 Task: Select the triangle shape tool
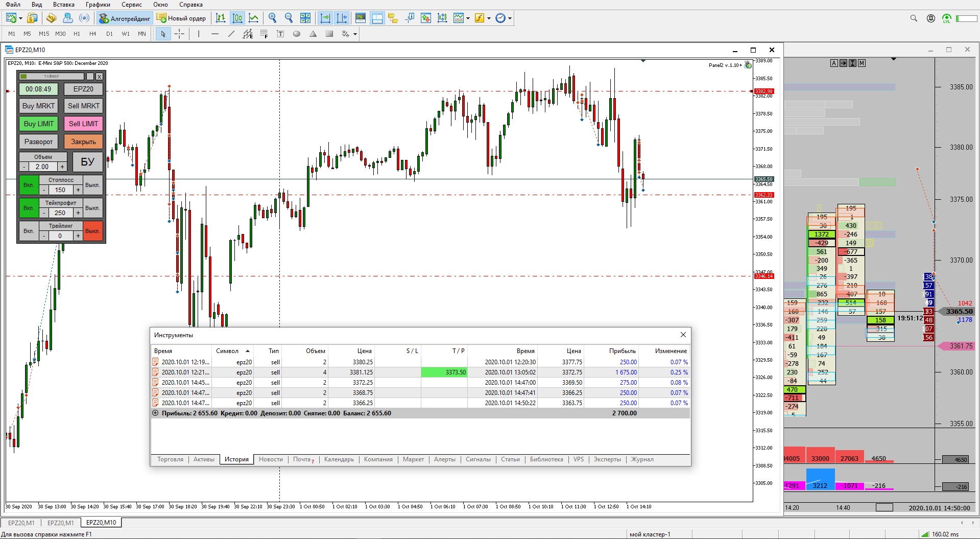tap(313, 34)
